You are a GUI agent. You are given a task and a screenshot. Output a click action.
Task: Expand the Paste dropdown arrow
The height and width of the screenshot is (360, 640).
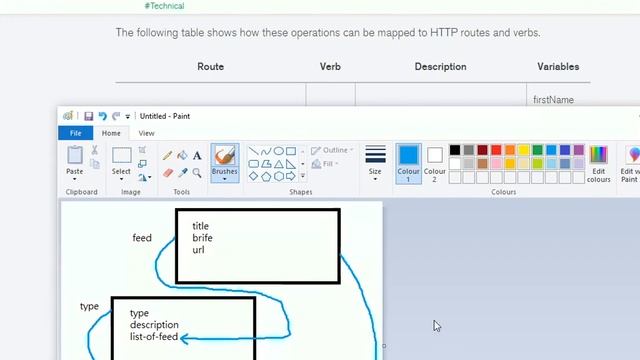click(x=75, y=179)
